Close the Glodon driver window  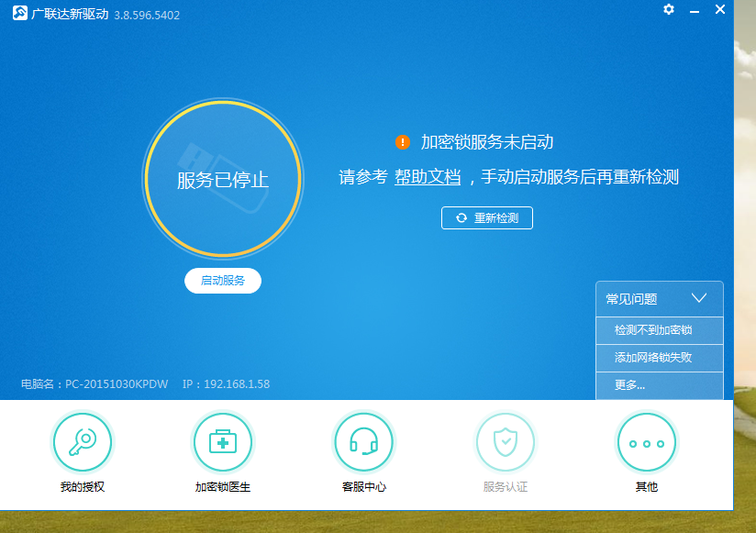pyautogui.click(x=720, y=9)
